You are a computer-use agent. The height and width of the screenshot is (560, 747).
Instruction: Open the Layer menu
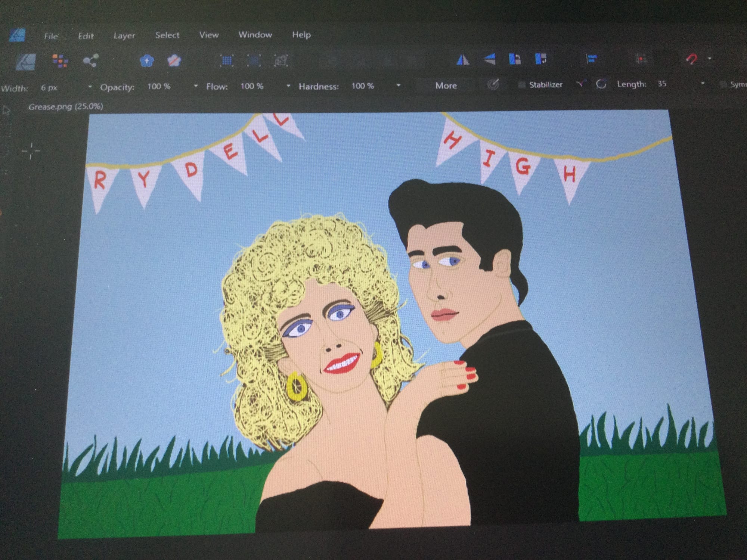pyautogui.click(x=124, y=35)
